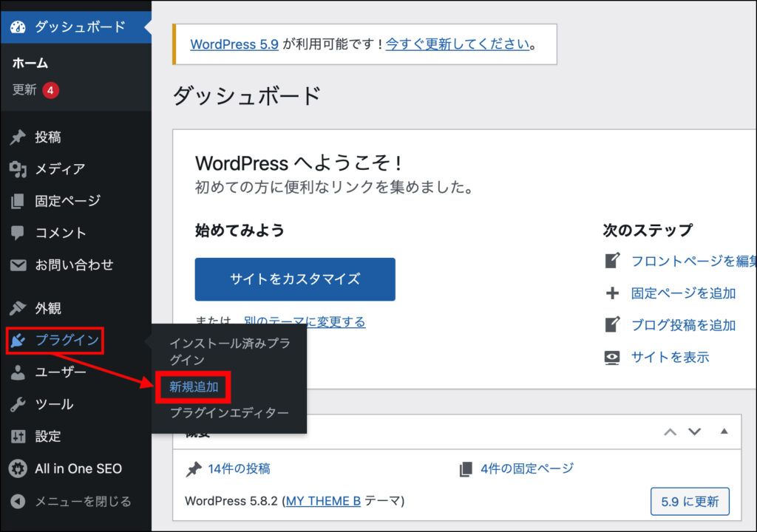Click the speech bubble icon beside コメント
The image size is (757, 532).
pyautogui.click(x=18, y=233)
